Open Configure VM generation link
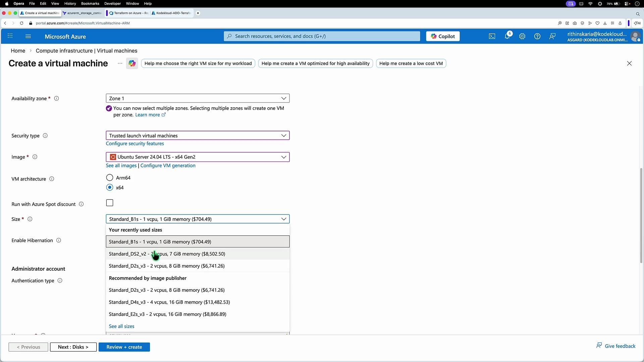 pyautogui.click(x=168, y=166)
